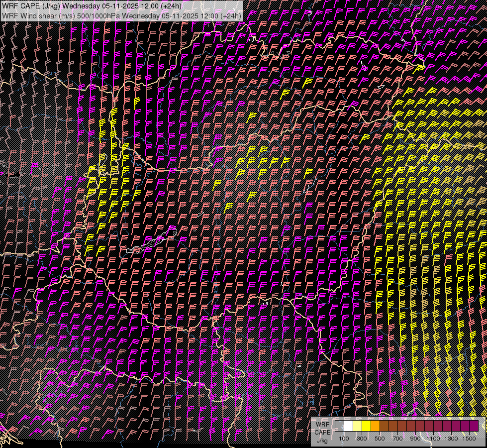Click the 'WRF CAPE (J/kg)' title line
This screenshot has height=448, width=487.
[x=92, y=6]
